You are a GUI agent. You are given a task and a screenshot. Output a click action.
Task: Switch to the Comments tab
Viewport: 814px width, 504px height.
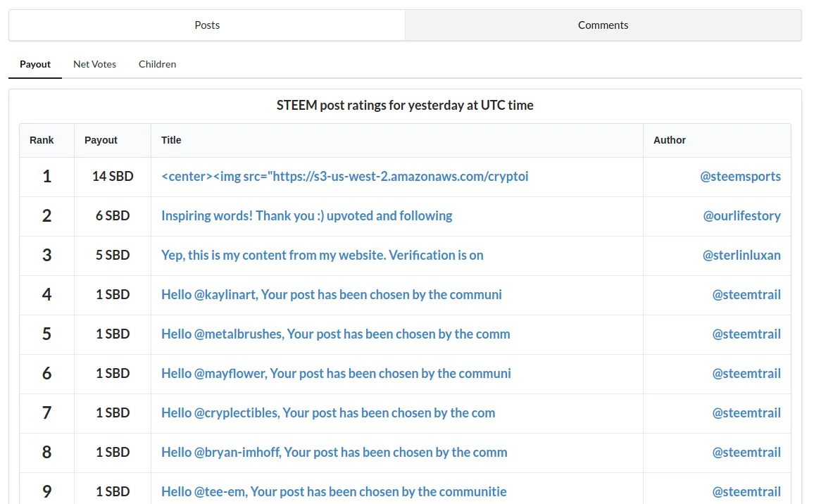[603, 25]
